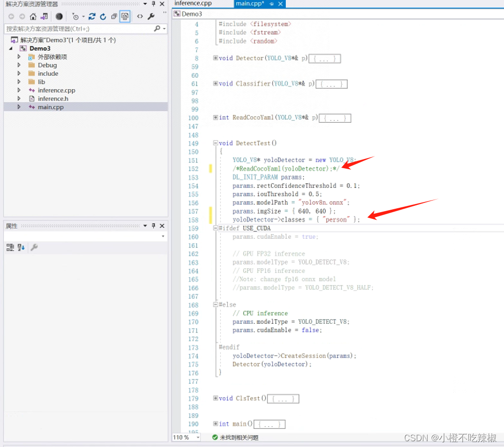Expand the inference.h file node
The width and height of the screenshot is (504, 447).
[x=19, y=99]
